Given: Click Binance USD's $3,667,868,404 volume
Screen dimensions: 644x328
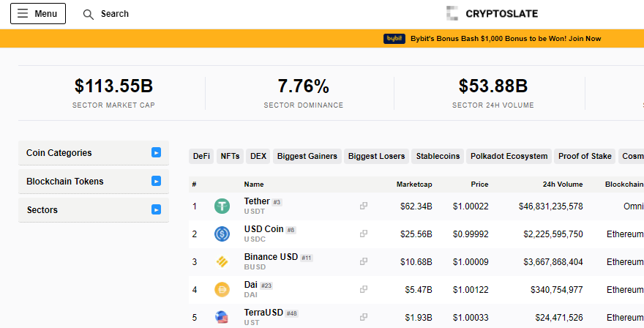Looking at the screenshot, I should tap(553, 262).
